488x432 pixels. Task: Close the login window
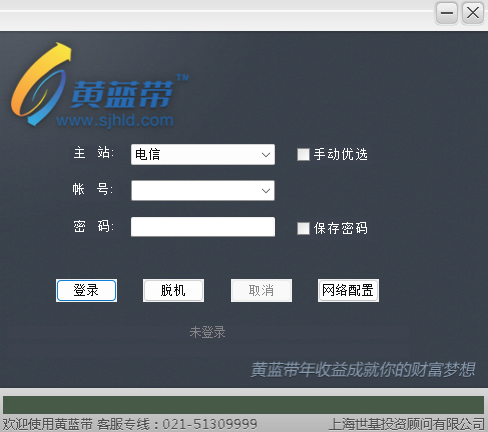pos(473,13)
